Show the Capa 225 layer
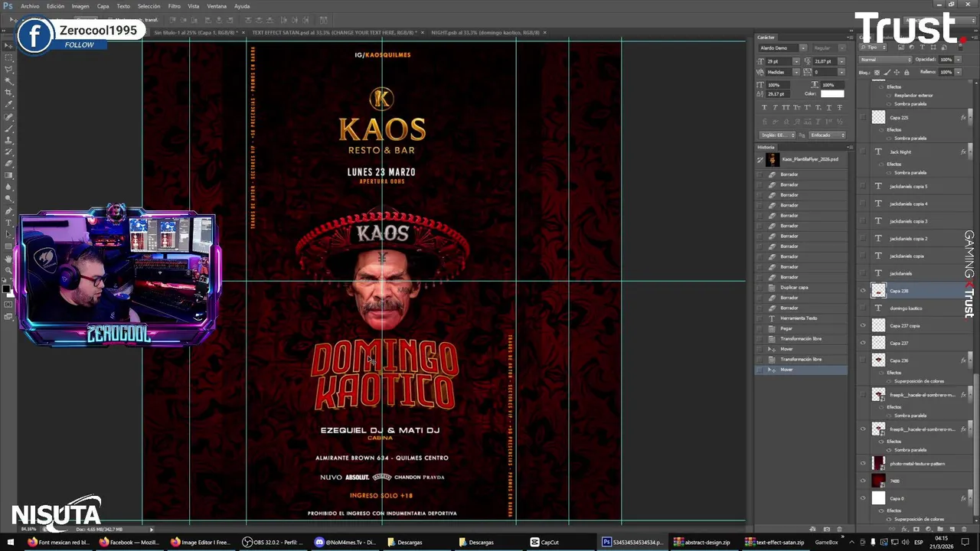 click(x=864, y=117)
